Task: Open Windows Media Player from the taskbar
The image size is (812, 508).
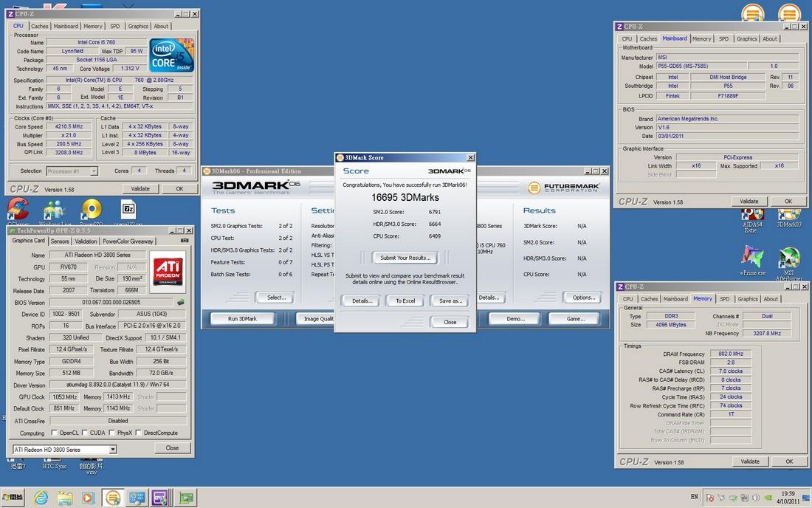Action: click(x=88, y=498)
